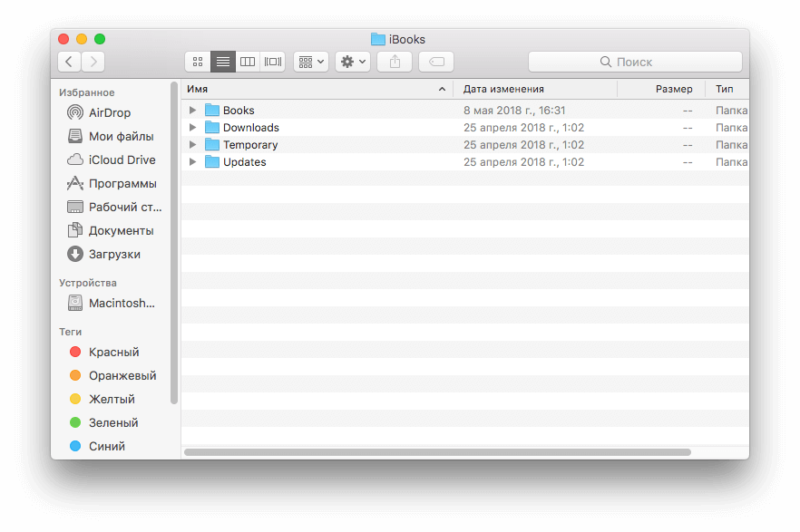Click the Поиск search field
Viewport: 800px width, 532px height.
[635, 62]
